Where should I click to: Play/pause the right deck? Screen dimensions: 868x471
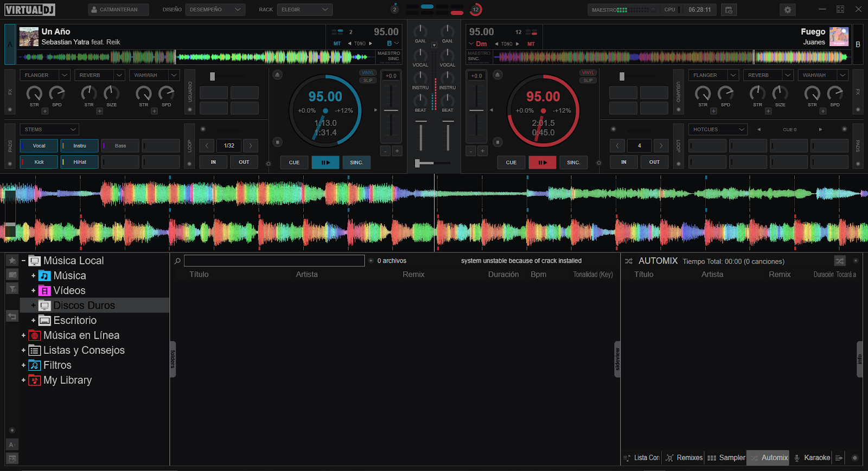pos(542,162)
